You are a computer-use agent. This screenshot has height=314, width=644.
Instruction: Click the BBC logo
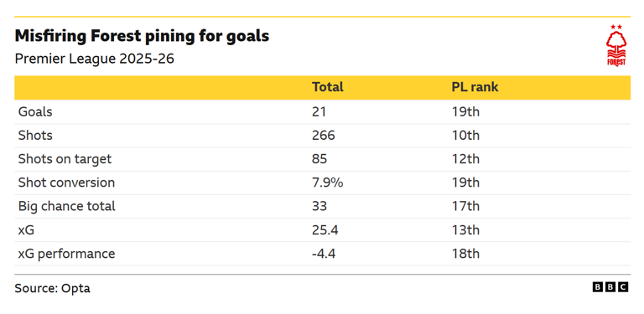pyautogui.click(x=610, y=287)
